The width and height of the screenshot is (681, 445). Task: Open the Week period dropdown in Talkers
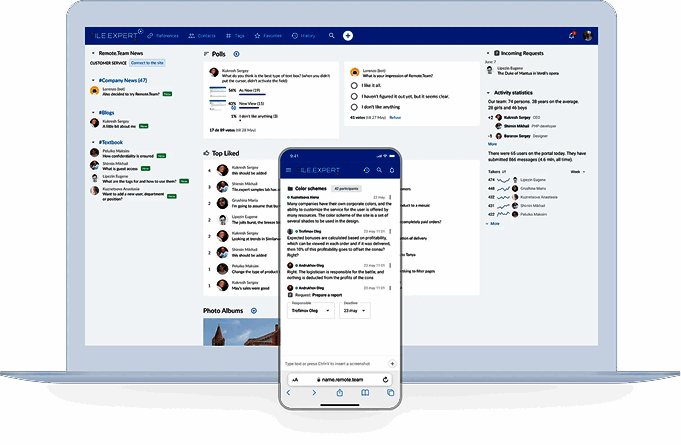click(578, 172)
